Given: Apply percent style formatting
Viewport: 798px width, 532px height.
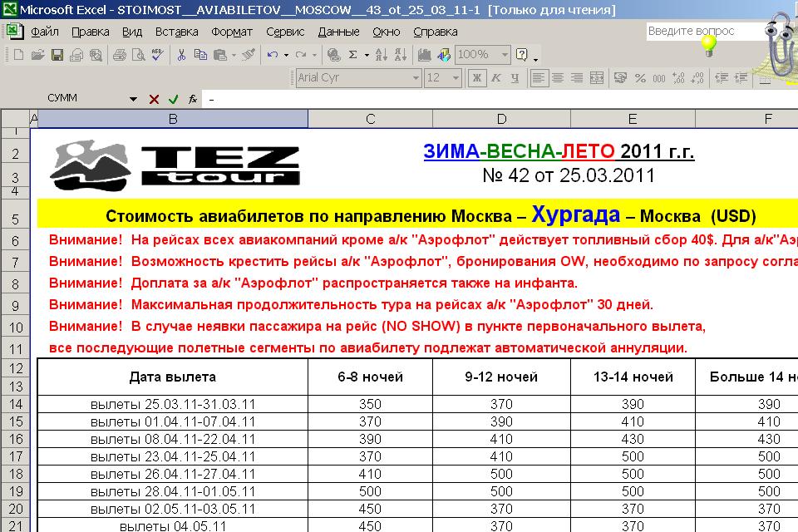Looking at the screenshot, I should coord(640,78).
